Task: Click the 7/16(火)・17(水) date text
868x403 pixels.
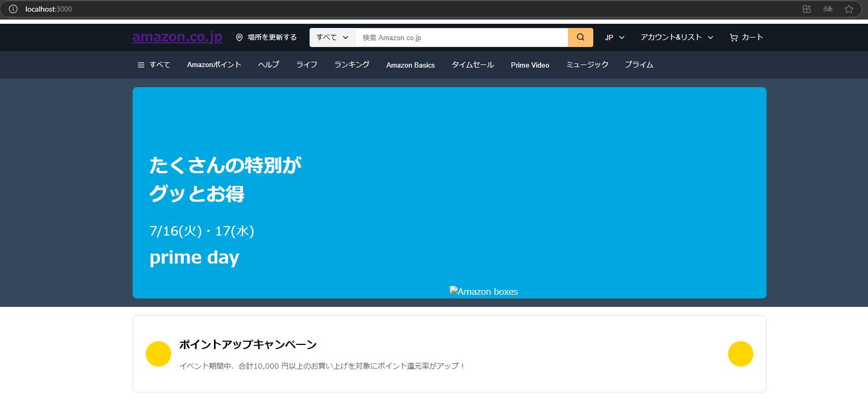Action: pyautogui.click(x=202, y=231)
